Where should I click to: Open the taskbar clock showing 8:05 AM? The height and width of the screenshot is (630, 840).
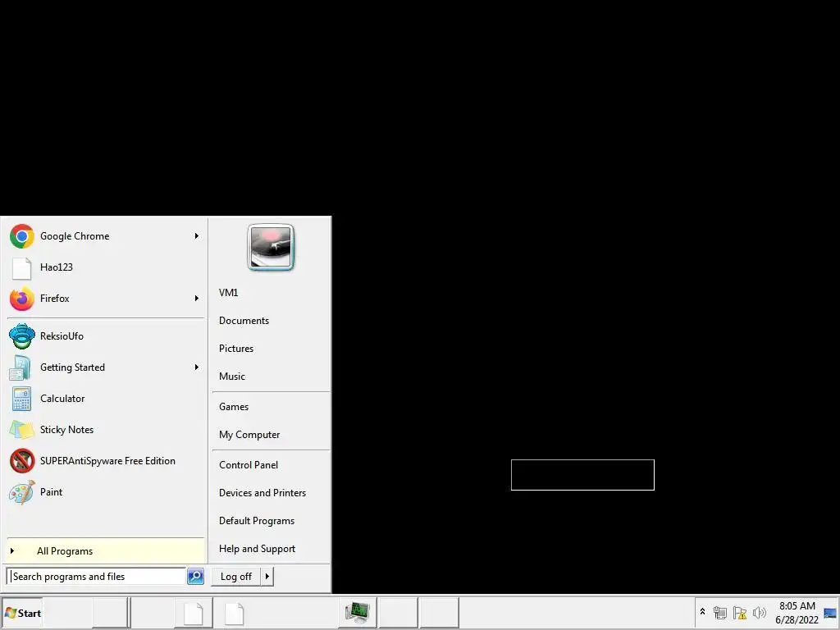[x=797, y=613]
